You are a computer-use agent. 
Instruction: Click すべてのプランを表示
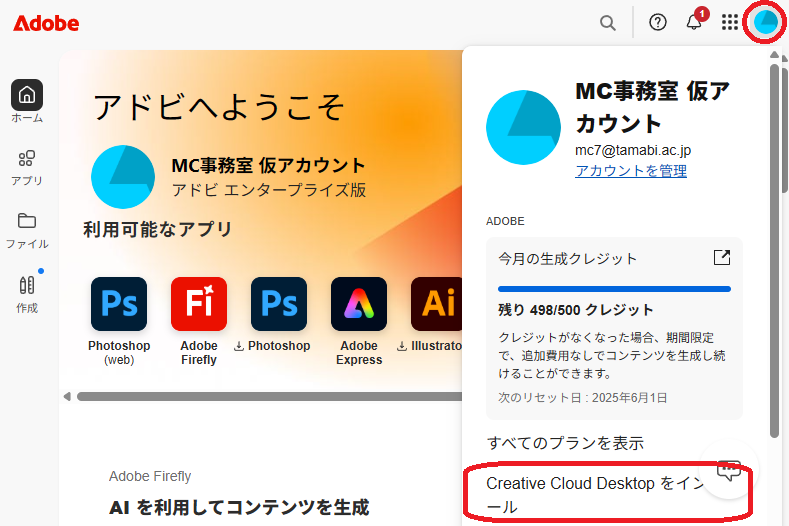[x=565, y=443]
